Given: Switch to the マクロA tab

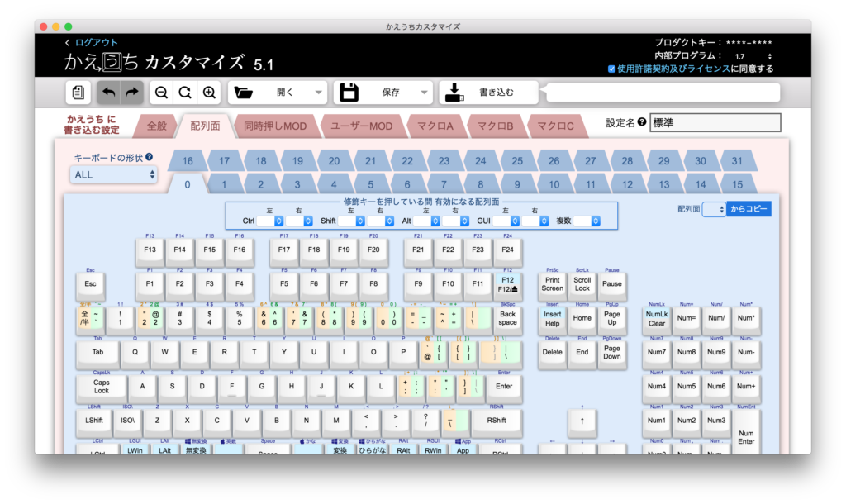Looking at the screenshot, I should pos(435,126).
